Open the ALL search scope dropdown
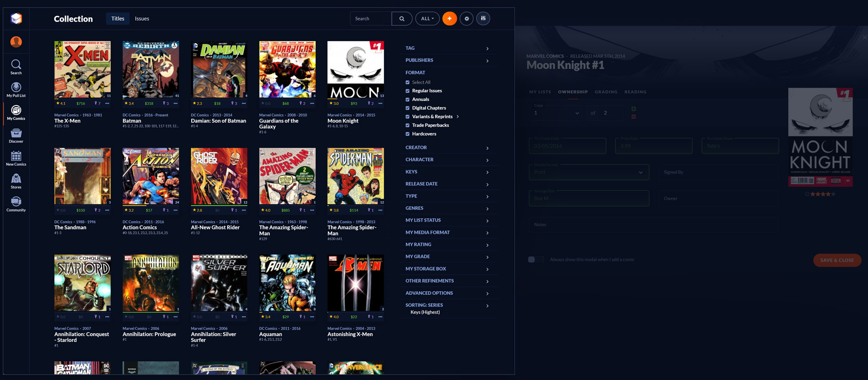This screenshot has height=380, width=868. click(427, 19)
